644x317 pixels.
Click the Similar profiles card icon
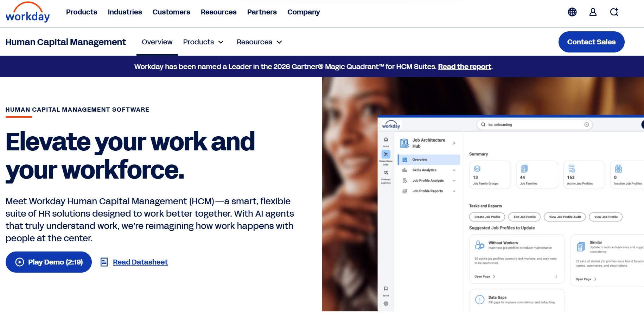click(581, 247)
